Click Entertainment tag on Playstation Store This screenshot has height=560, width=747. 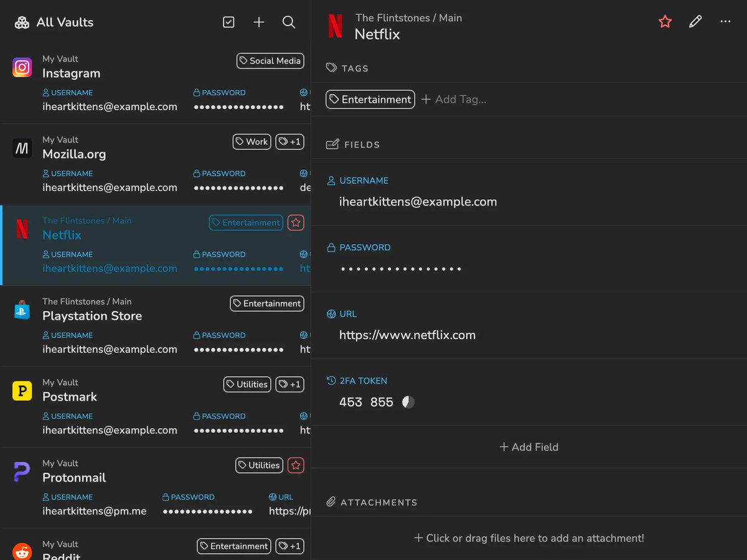[x=267, y=304]
